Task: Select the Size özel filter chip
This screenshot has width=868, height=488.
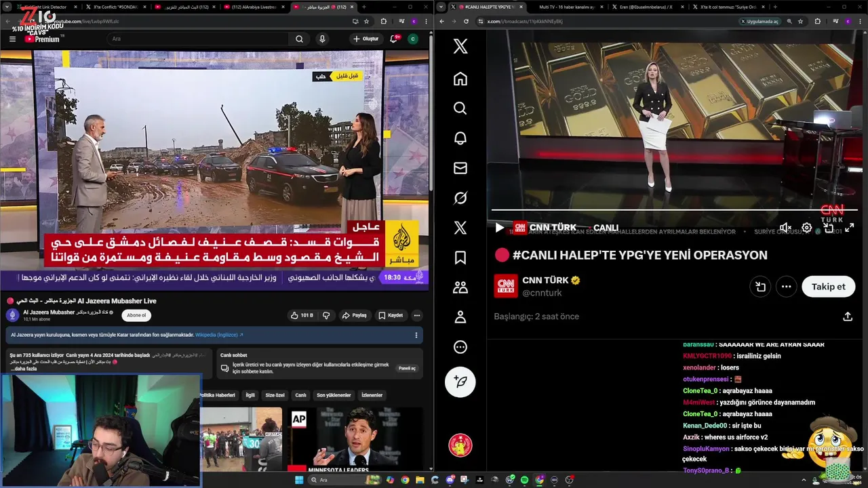Action: [x=275, y=395]
